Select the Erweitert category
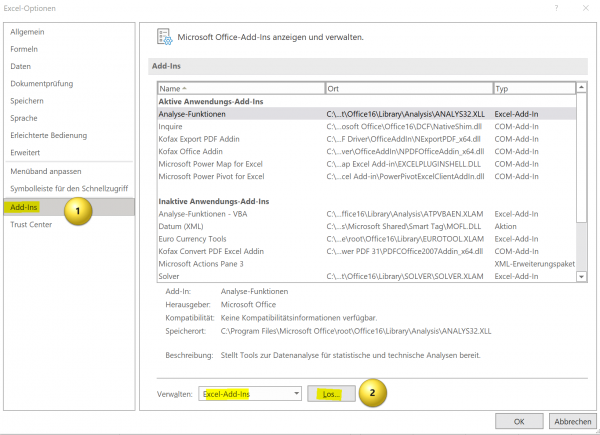The image size is (600, 435). coord(25,152)
